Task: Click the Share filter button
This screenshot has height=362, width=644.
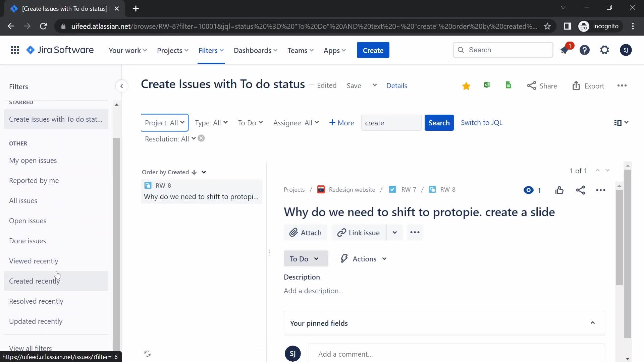Action: pyautogui.click(x=542, y=86)
